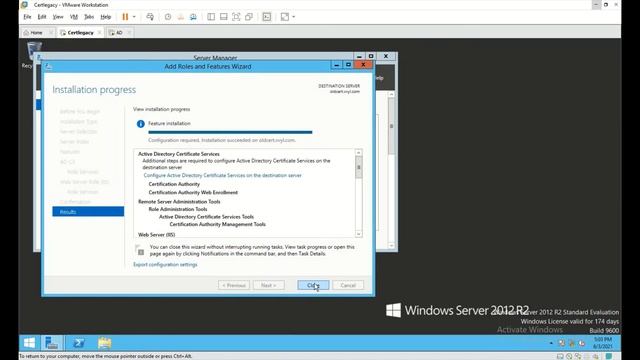
Task: Click the notification flag icon beside wizard note
Action: point(140,250)
